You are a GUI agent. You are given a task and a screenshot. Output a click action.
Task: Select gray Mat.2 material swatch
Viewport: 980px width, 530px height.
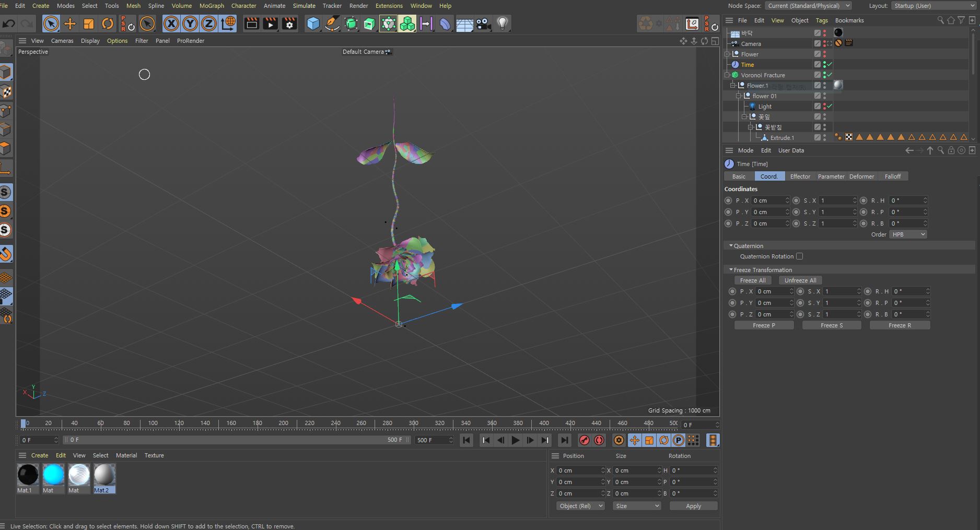pos(104,475)
